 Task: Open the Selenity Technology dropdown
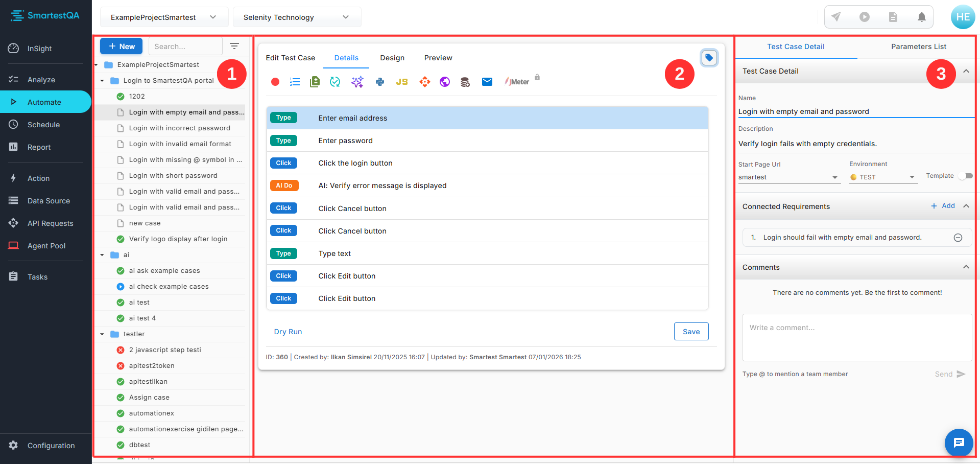pyautogui.click(x=297, y=17)
